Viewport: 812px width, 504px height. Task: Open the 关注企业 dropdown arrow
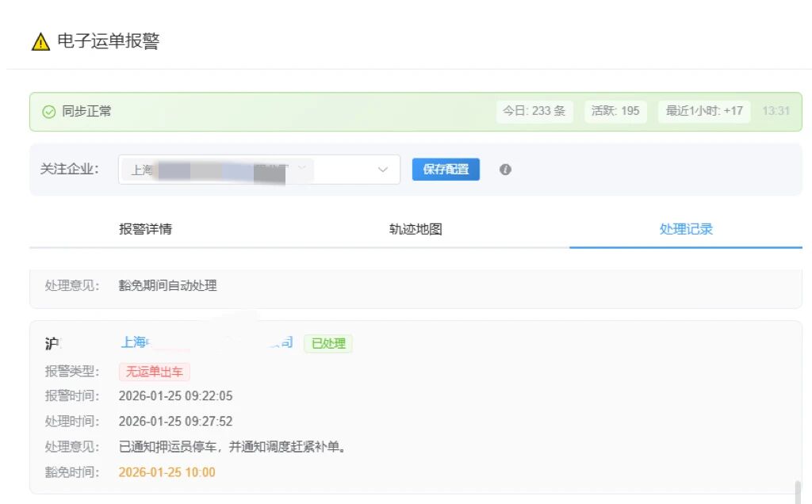383,170
